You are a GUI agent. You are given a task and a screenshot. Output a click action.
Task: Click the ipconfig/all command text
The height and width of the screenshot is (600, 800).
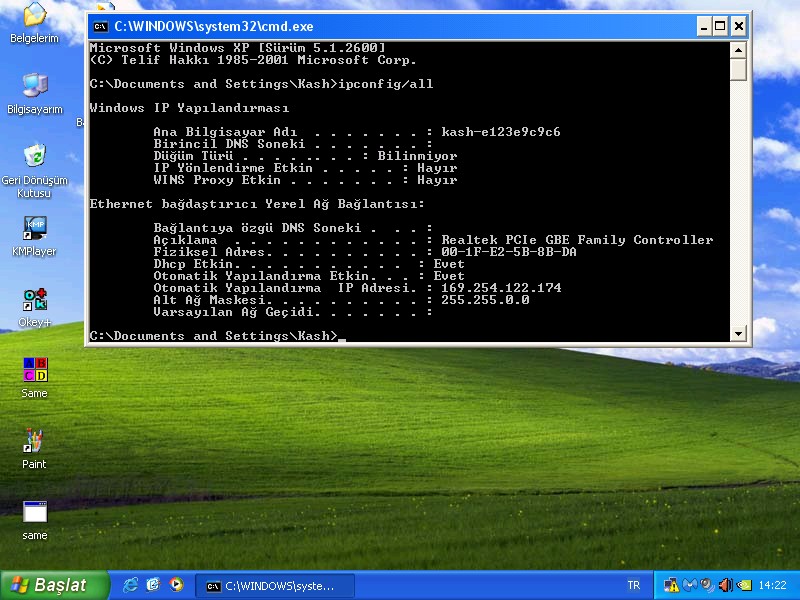[x=386, y=84]
